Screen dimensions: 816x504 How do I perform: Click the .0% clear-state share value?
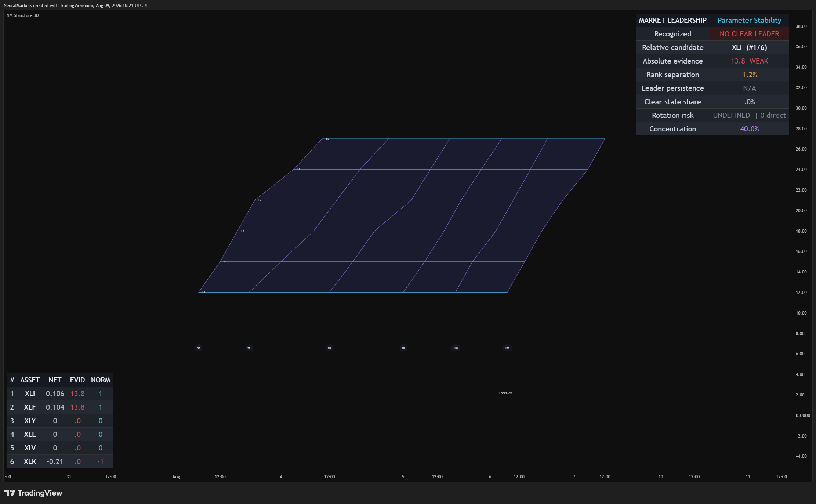click(749, 102)
